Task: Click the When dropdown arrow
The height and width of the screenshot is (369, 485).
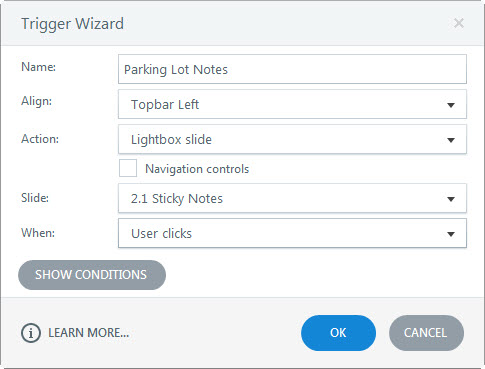Action: pos(451,234)
